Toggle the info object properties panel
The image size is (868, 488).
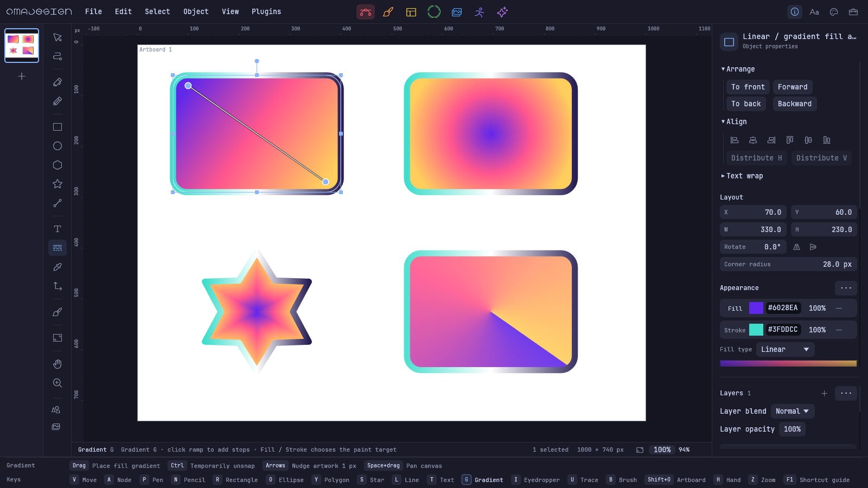pos(795,12)
